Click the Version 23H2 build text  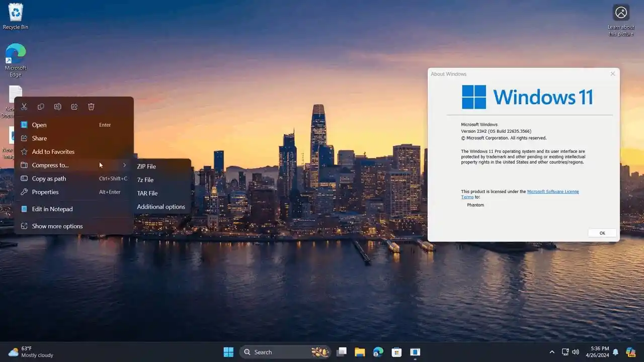coord(496,131)
